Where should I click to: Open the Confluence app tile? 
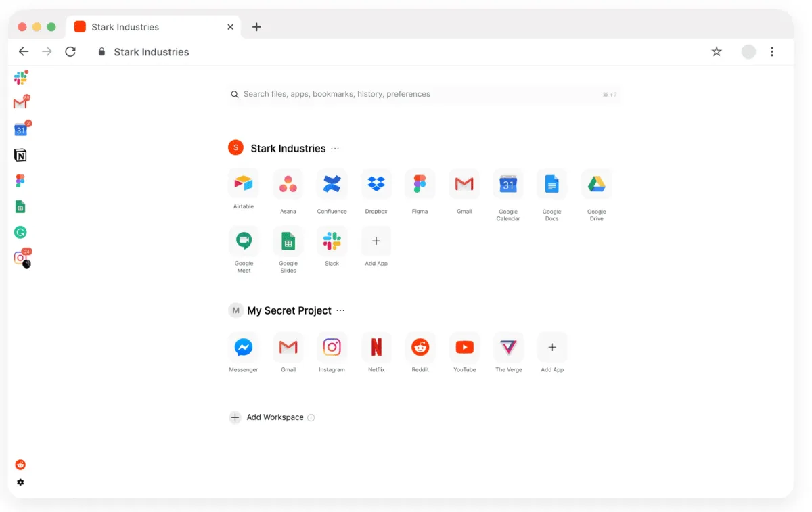[332, 183]
